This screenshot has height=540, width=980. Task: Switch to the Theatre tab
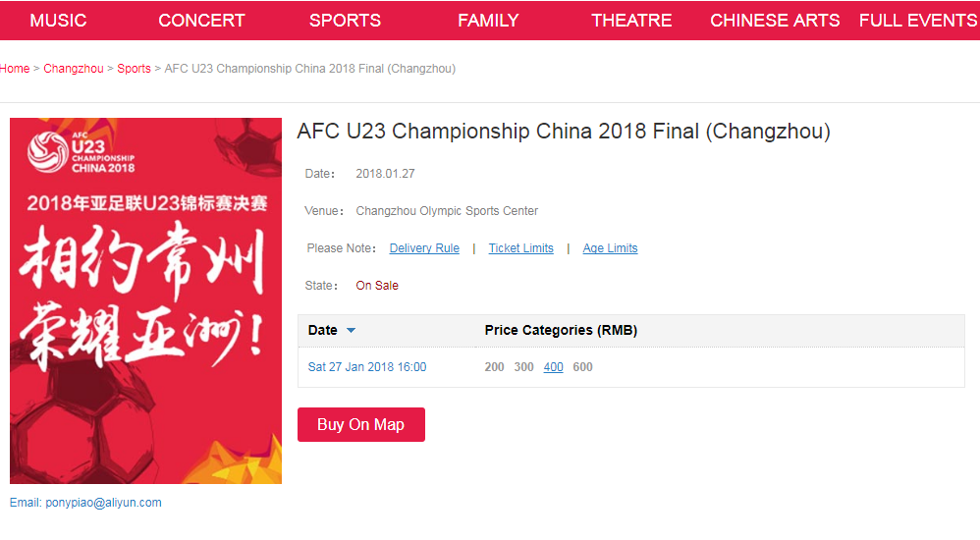click(x=631, y=21)
